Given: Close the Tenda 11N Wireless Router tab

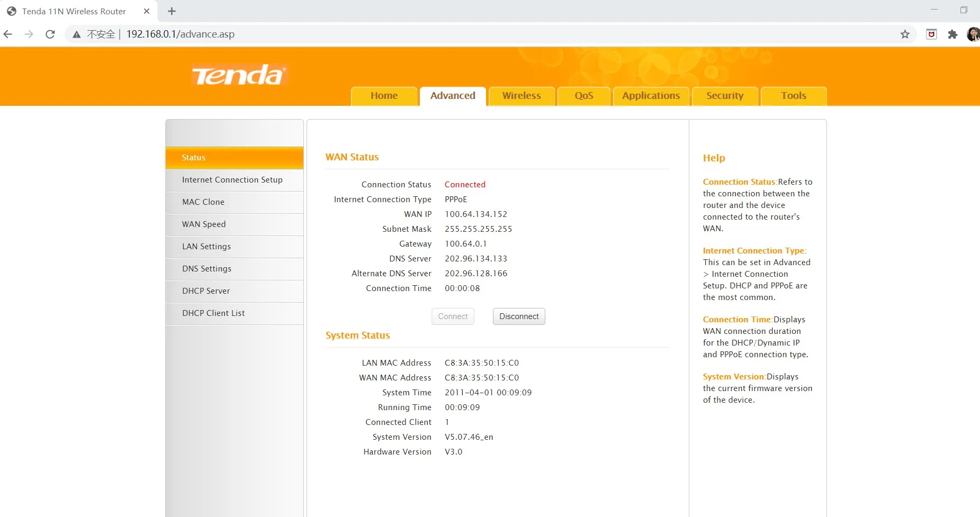Looking at the screenshot, I should pyautogui.click(x=147, y=11).
